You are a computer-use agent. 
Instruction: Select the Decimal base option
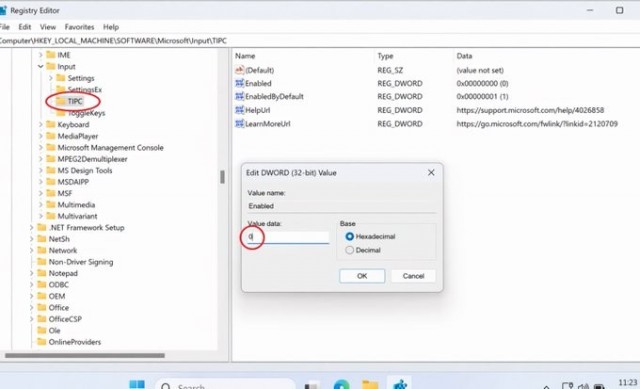pyautogui.click(x=349, y=250)
